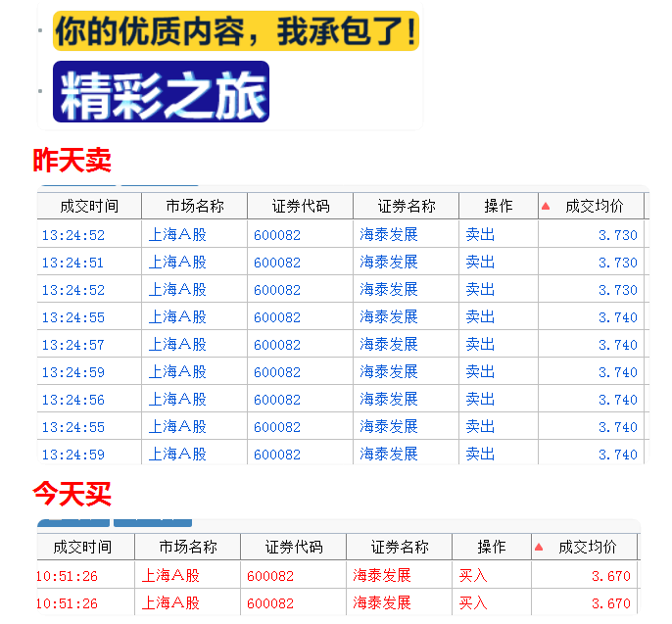672x624 pixels.
Task: Open the yellow 你的优质内容，我承包了 banner
Action: tap(236, 31)
